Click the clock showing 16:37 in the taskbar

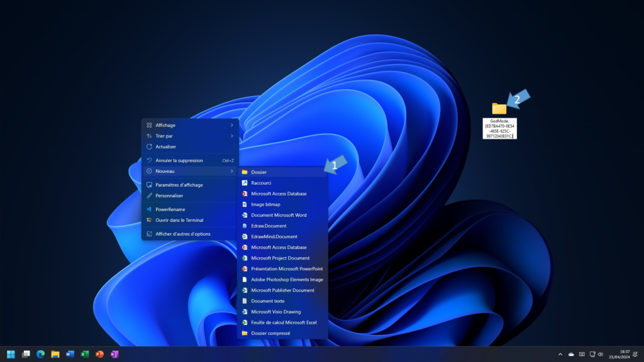coord(620,354)
